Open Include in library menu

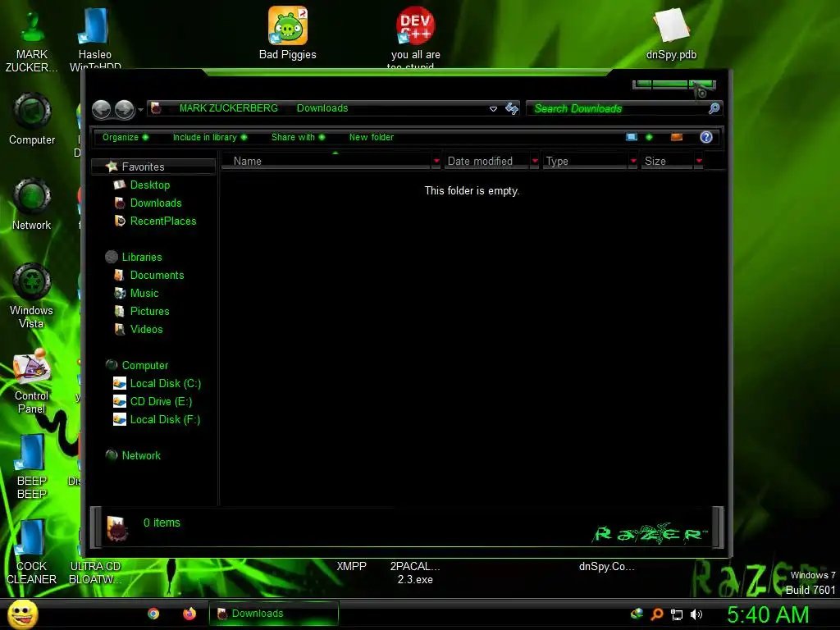pos(209,137)
